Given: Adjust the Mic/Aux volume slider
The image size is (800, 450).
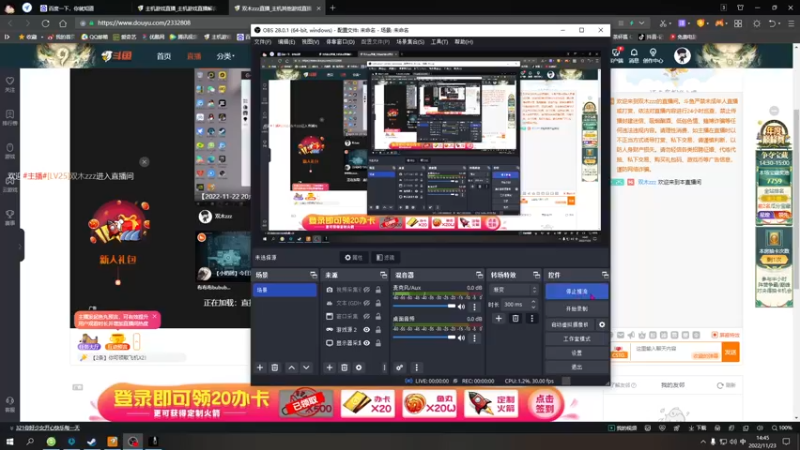Looking at the screenshot, I should coord(423,306).
